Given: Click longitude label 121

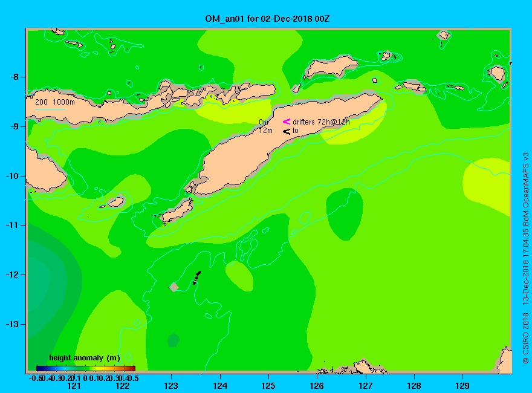Looking at the screenshot, I should pyautogui.click(x=74, y=386).
